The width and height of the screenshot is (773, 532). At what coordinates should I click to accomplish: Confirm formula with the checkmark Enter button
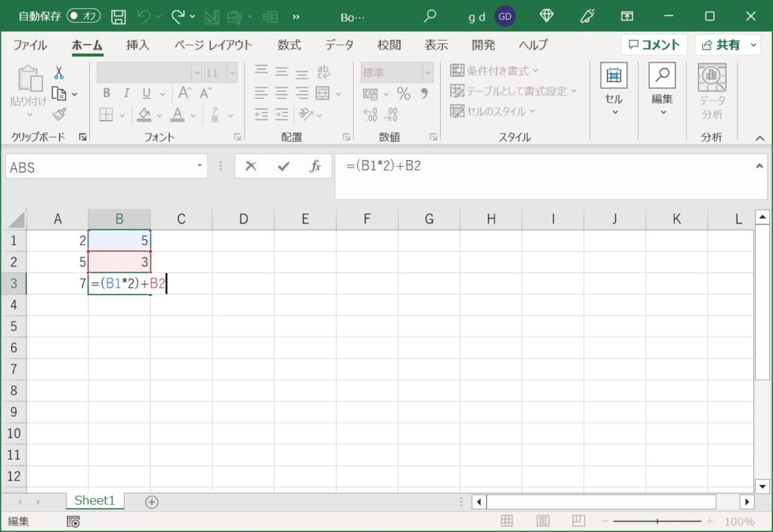pos(284,167)
